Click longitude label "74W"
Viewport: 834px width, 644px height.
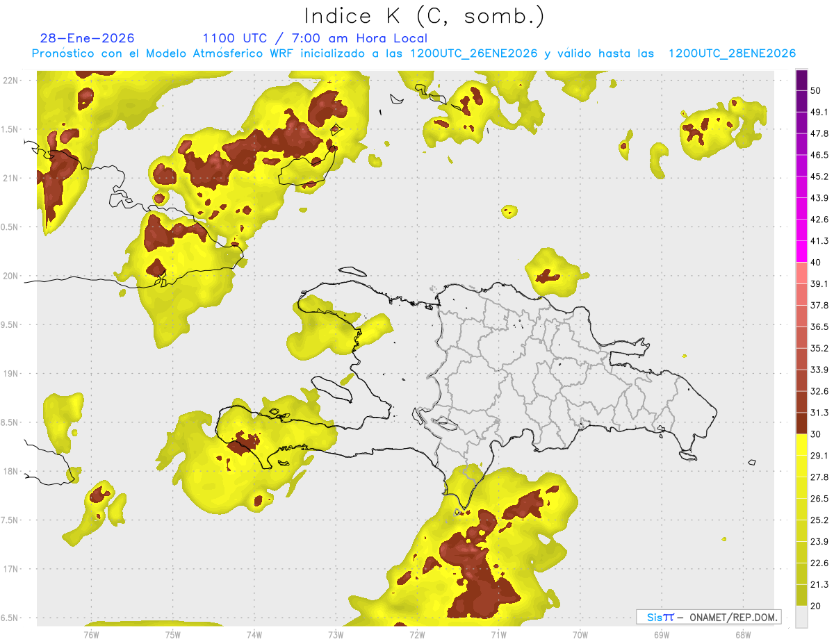point(254,634)
